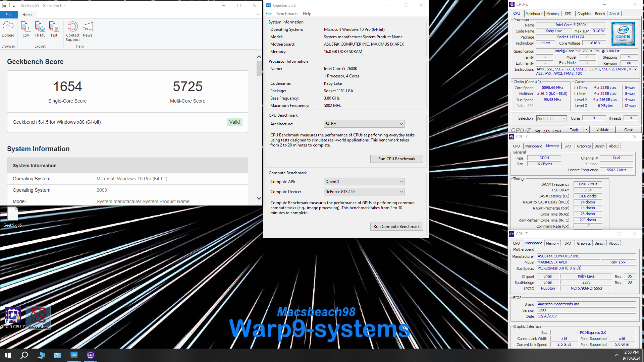Open the Compute API OpenCL dropdown
The image size is (644, 362).
pos(364,182)
